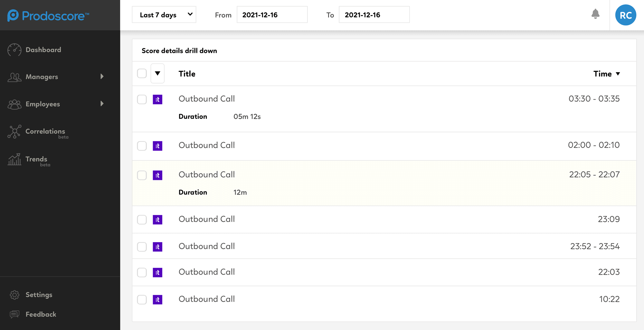644x330 pixels.
Task: Open Trends beta page
Action: click(36, 159)
